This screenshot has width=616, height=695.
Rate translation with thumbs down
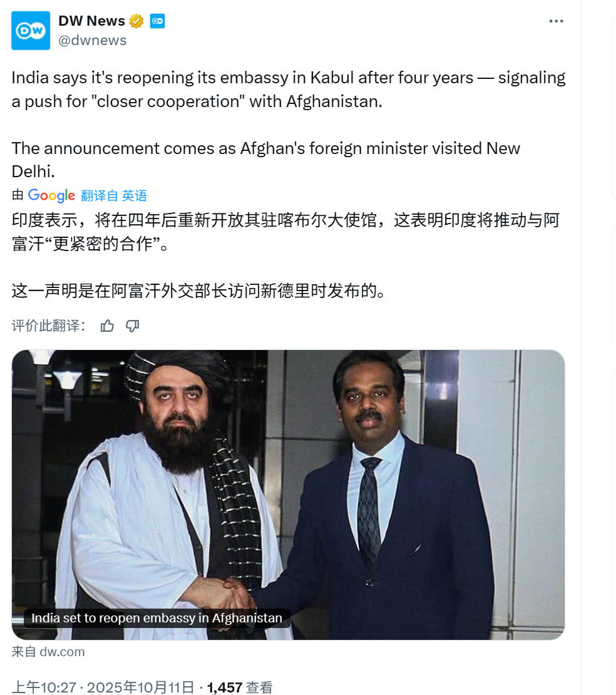click(x=133, y=326)
